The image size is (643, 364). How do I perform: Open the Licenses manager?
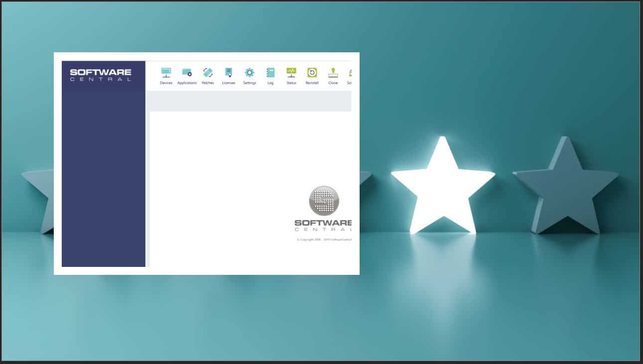229,73
